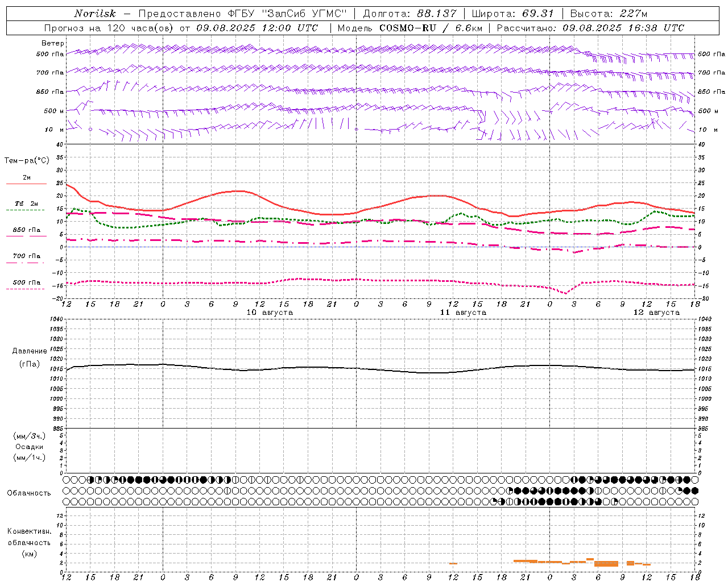Click the red '2м' temperature legend line

26,184
